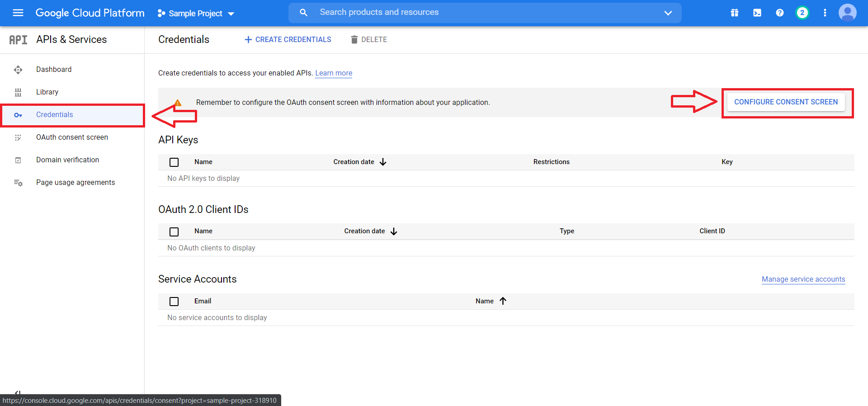Click the Domain verification checkbox icon
This screenshot has height=406, width=868.
tap(18, 160)
